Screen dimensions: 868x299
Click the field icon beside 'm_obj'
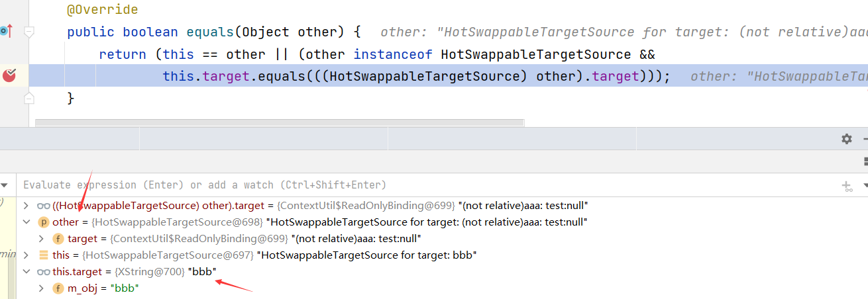pyautogui.click(x=58, y=288)
